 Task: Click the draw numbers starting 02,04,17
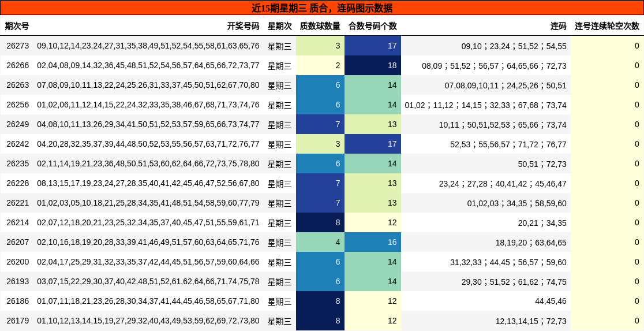[148, 262]
